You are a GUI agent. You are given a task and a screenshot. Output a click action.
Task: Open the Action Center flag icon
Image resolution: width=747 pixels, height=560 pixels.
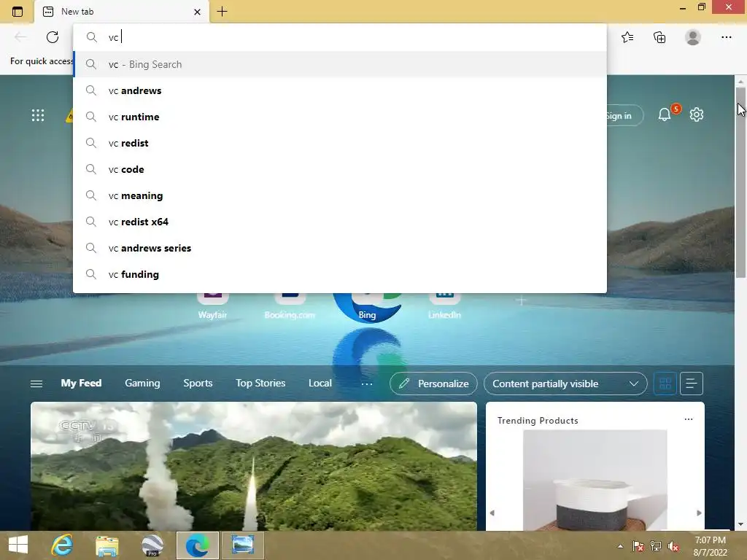(x=638, y=546)
